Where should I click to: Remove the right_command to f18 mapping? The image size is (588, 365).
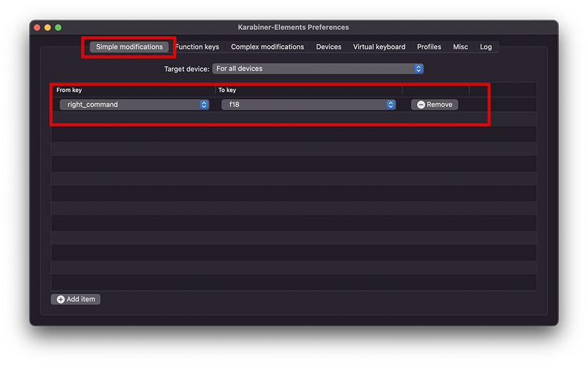tap(434, 105)
